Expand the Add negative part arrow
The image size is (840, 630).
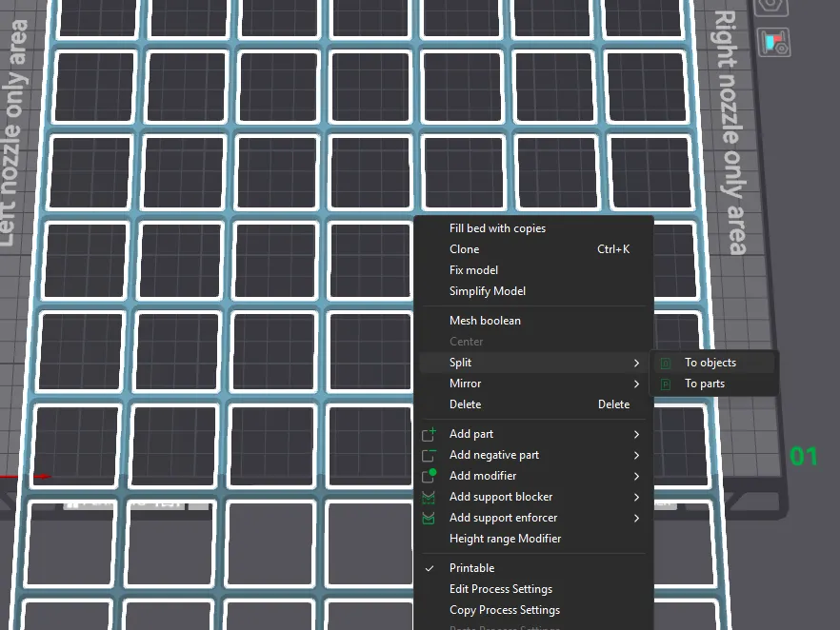[x=636, y=455]
